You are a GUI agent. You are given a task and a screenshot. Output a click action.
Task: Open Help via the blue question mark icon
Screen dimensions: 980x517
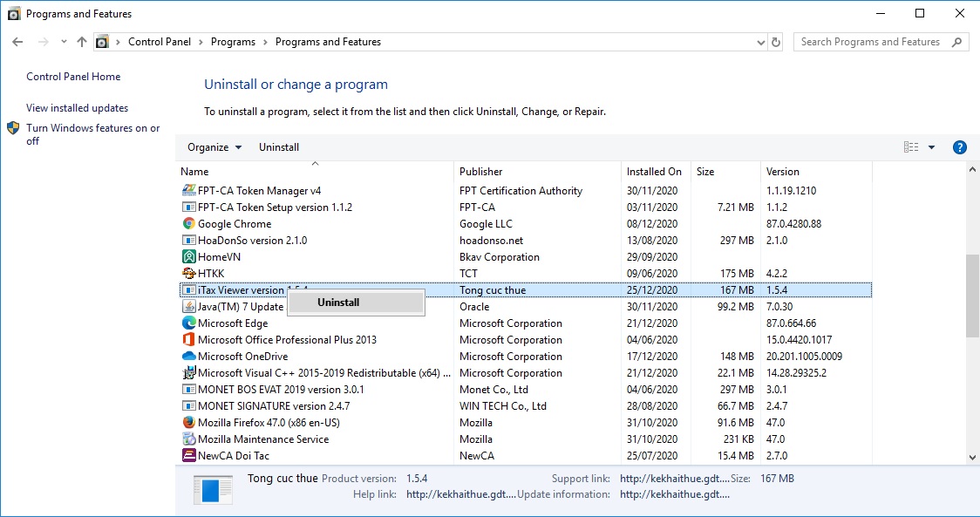[959, 146]
